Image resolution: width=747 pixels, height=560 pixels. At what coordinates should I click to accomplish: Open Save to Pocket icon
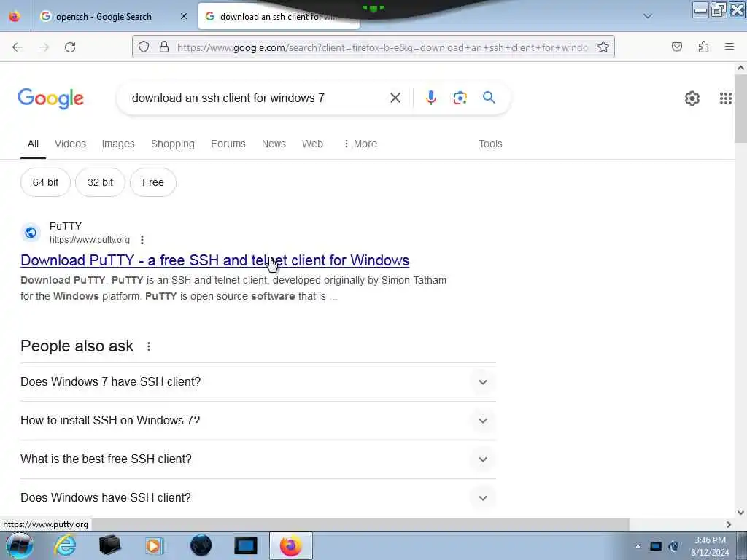[677, 47]
